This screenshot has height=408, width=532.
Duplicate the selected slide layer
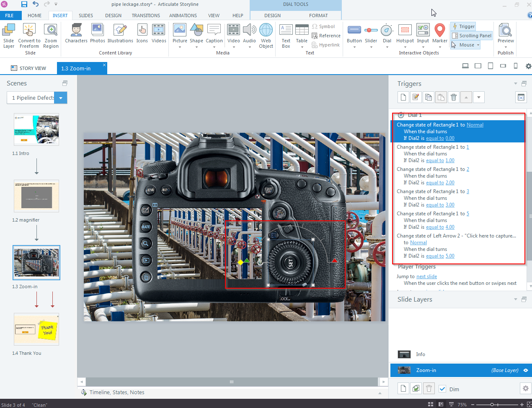(416, 389)
